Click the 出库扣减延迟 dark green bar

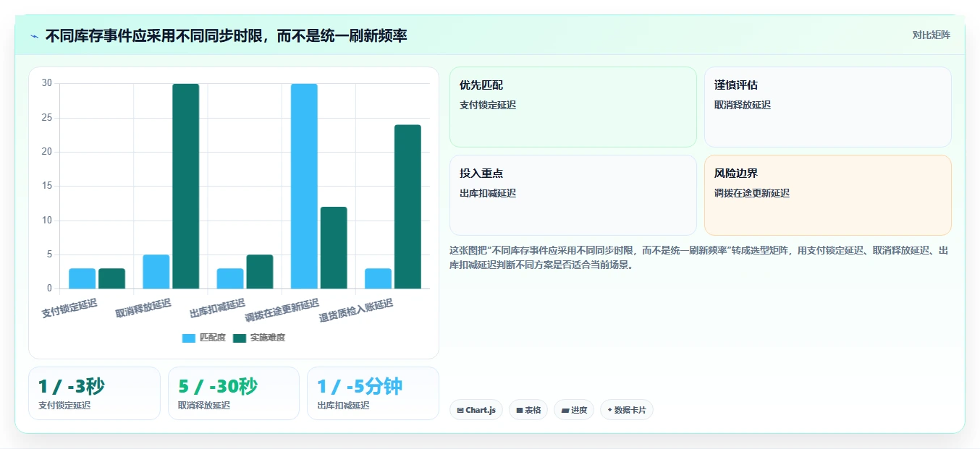point(260,271)
